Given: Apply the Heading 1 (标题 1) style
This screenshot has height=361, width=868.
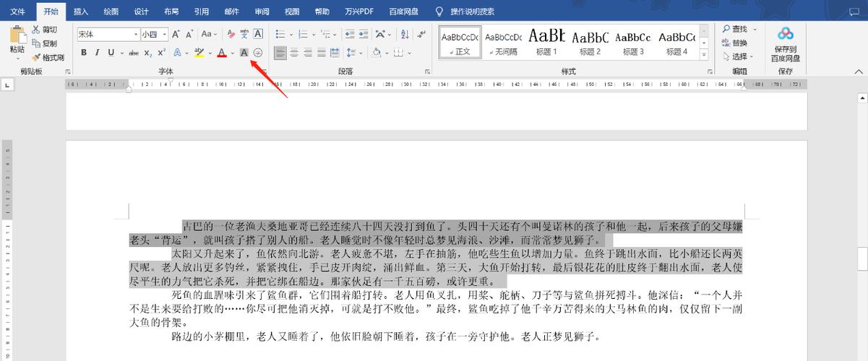Looking at the screenshot, I should point(546,42).
